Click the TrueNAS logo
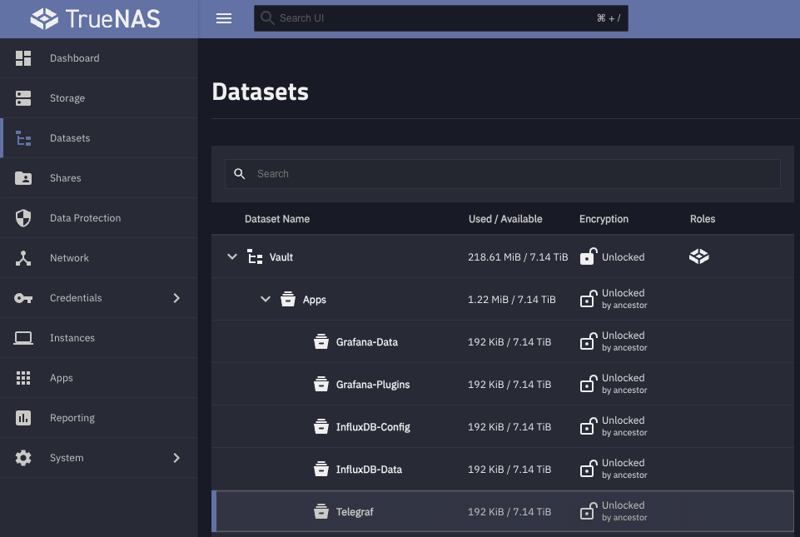Viewport: 800px width, 537px height. coord(95,19)
